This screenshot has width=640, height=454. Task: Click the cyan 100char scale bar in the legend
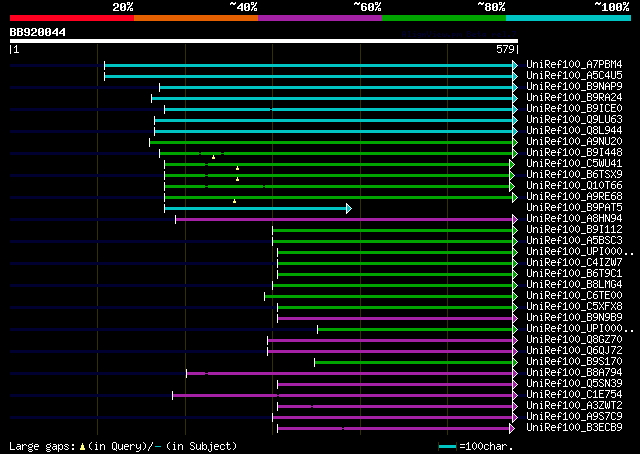[448, 447]
